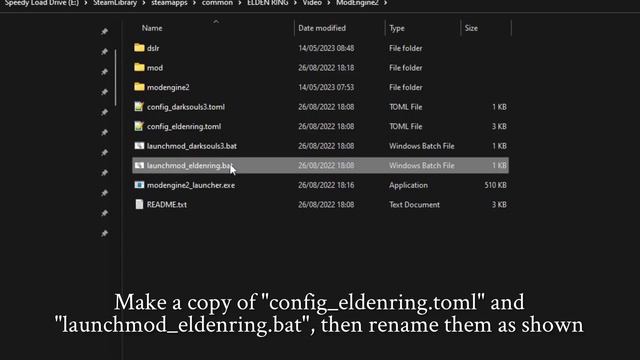This screenshot has width=640, height=360.
Task: Select modengine2_launcher.exe file name
Action: pyautogui.click(x=191, y=185)
